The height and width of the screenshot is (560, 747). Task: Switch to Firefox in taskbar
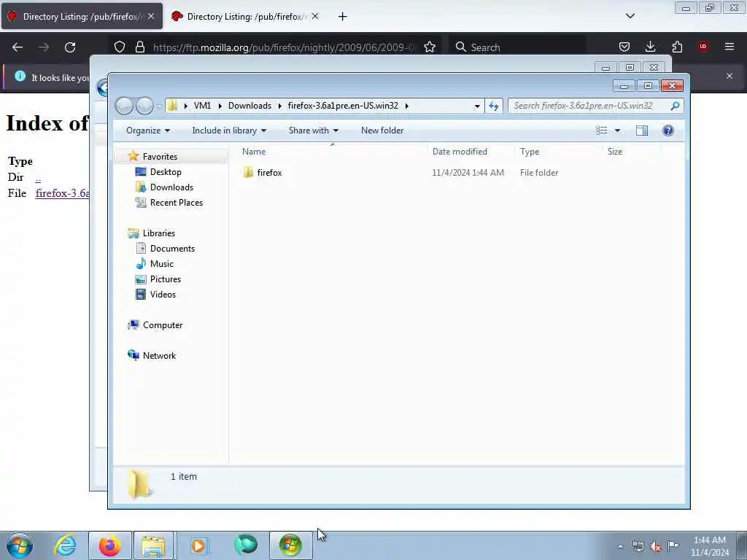coord(110,545)
